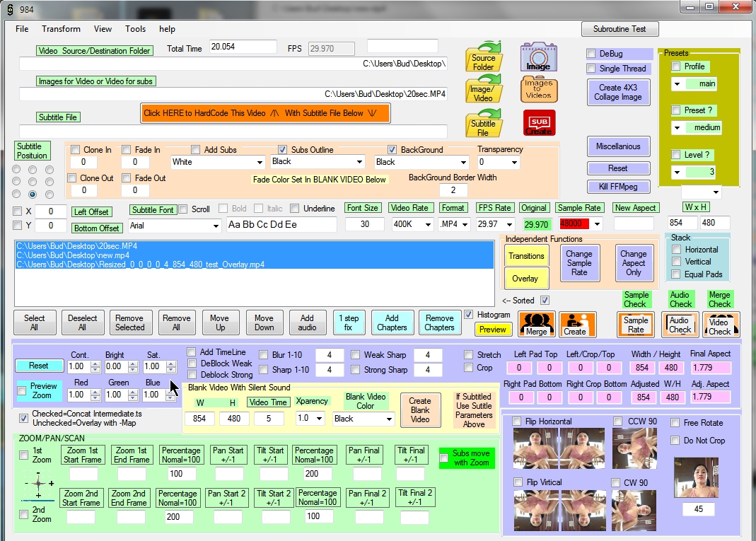Screen dimensions: 756x541
Task: Open the File menu
Action: tap(22, 29)
